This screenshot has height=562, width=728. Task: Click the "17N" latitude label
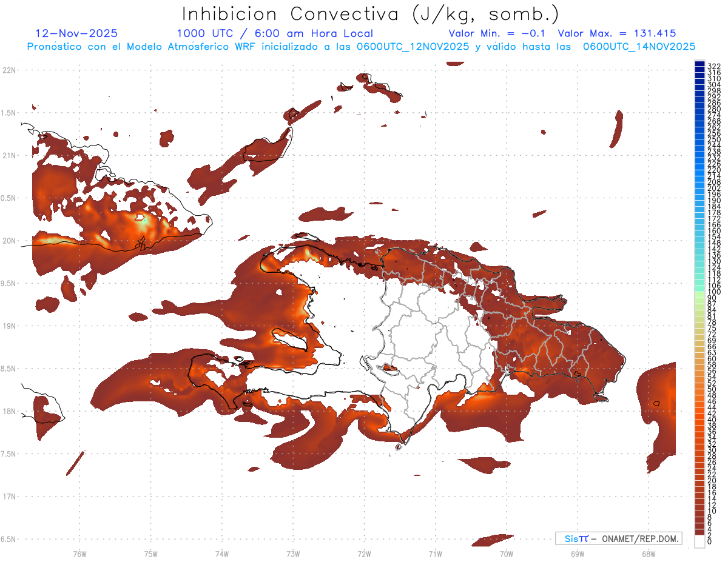click(8, 497)
